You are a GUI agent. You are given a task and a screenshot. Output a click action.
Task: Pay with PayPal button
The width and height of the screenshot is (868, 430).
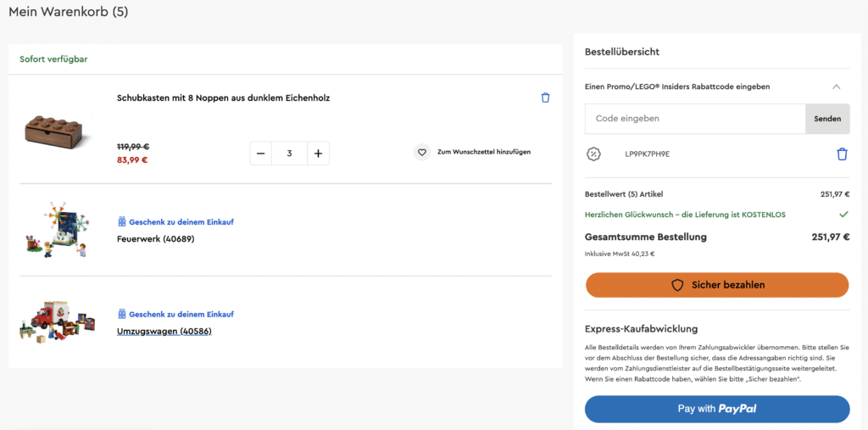[717, 409]
